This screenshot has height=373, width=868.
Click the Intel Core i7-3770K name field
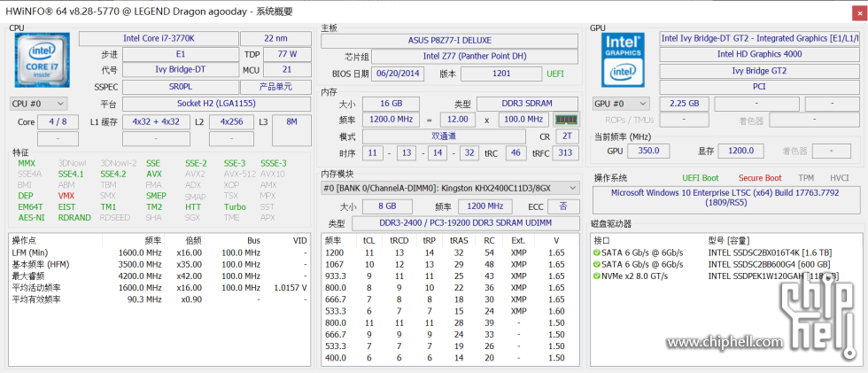[160, 38]
